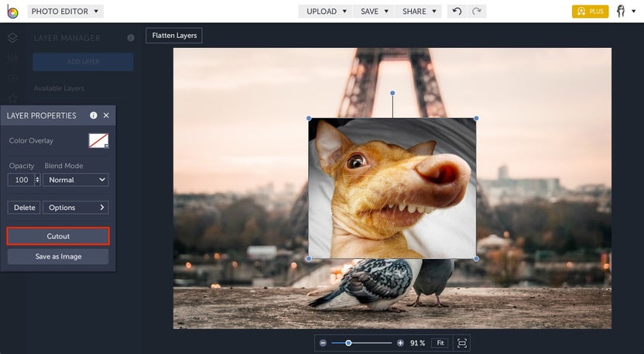This screenshot has height=354, width=644.
Task: Click the undo arrow in top toolbar
Action: [x=457, y=12]
